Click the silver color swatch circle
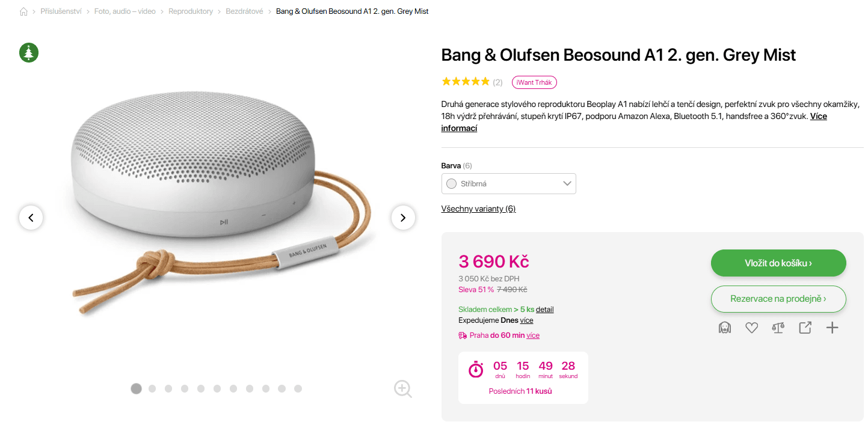The image size is (868, 422). click(451, 183)
